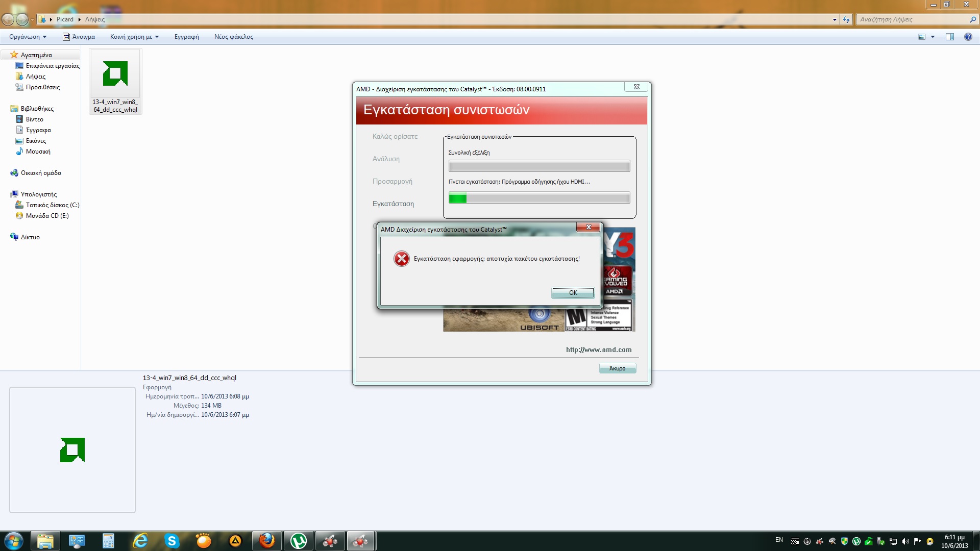
Task: Click the refresh button beside address bar
Action: coord(846,19)
